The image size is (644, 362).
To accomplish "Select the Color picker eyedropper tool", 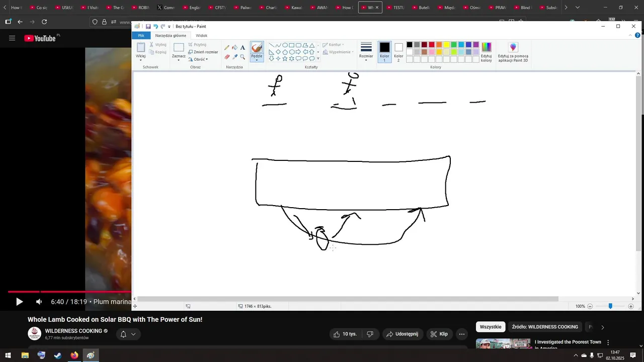I will 235,57.
